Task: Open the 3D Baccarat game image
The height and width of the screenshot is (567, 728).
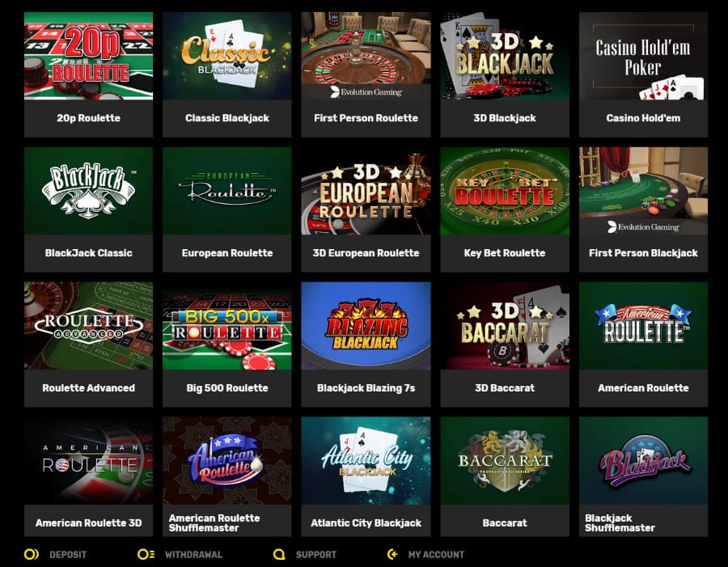Action: tap(505, 325)
